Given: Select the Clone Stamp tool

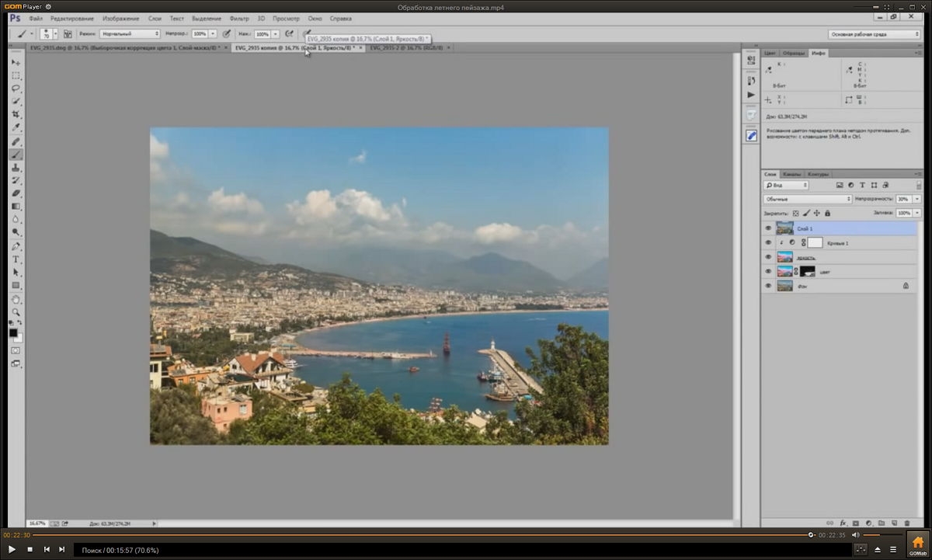Looking at the screenshot, I should point(16,168).
